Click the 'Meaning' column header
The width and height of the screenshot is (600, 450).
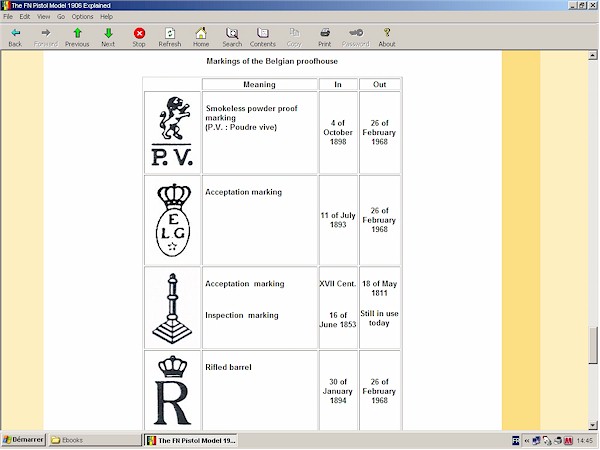[x=259, y=84]
